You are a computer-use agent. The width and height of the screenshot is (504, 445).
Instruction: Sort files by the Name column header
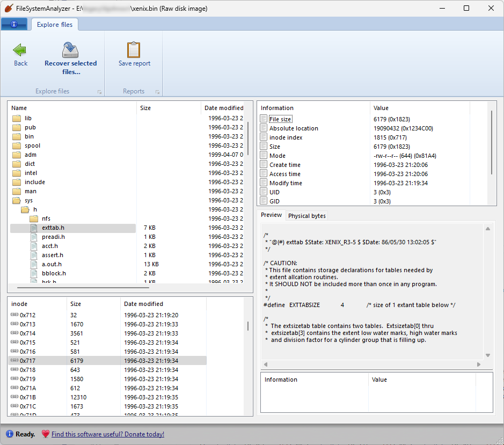[x=72, y=108]
